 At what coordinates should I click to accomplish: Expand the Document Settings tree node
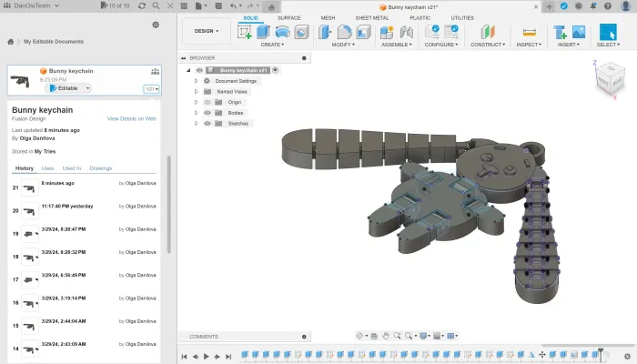click(x=196, y=81)
